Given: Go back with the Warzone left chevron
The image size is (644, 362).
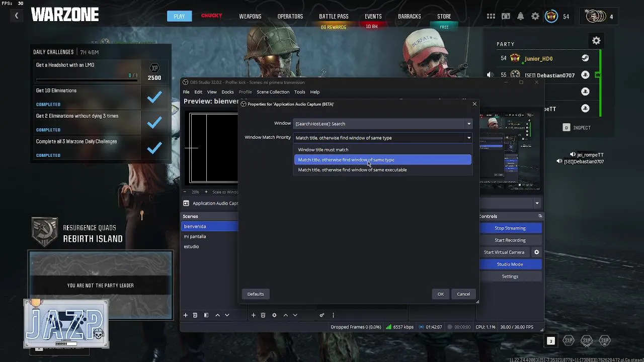Looking at the screenshot, I should pyautogui.click(x=16, y=16).
